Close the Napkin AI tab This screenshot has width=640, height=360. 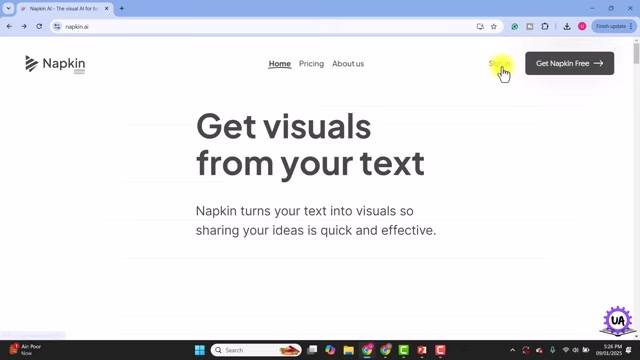point(107,9)
